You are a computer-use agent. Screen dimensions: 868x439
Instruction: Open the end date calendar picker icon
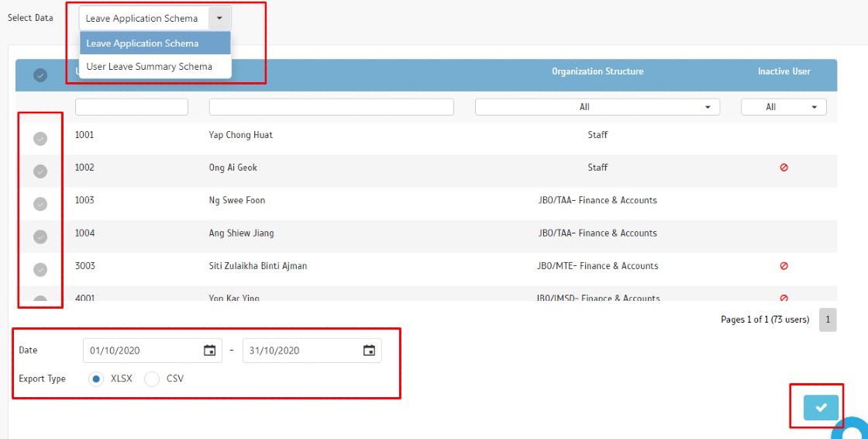tap(369, 351)
